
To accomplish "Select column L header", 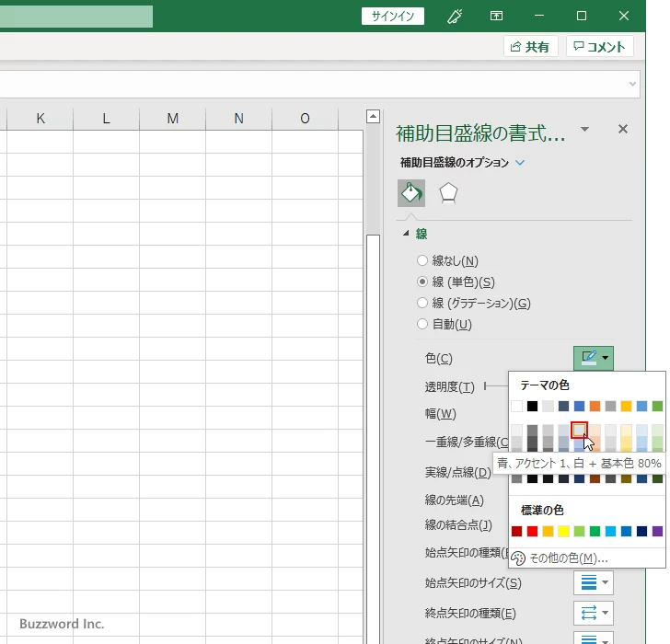I will point(107,119).
